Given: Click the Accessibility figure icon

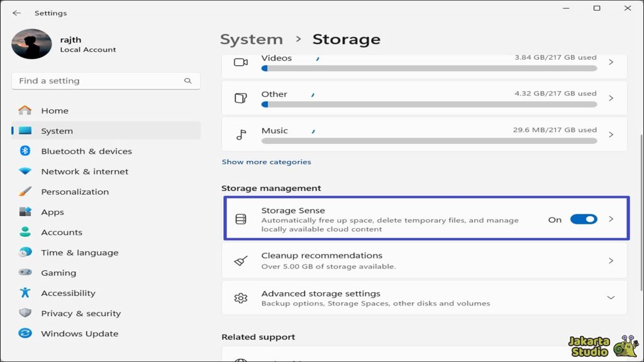Looking at the screenshot, I should [x=25, y=293].
